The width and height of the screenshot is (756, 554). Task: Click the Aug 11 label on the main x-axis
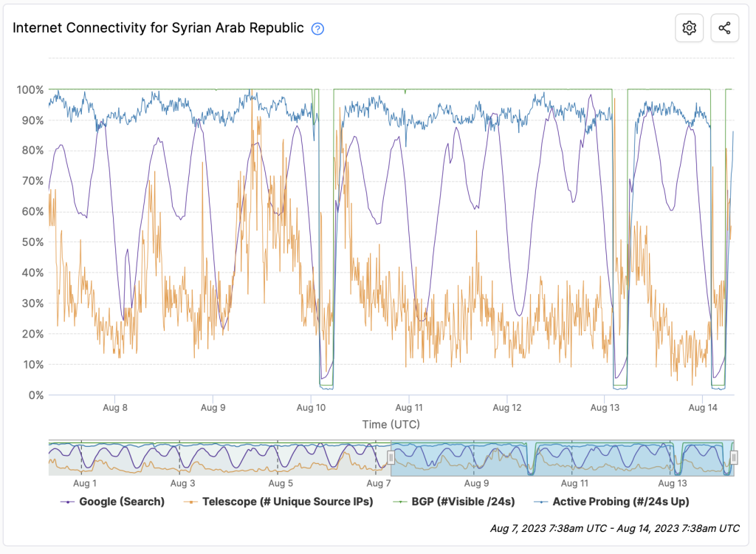click(409, 407)
